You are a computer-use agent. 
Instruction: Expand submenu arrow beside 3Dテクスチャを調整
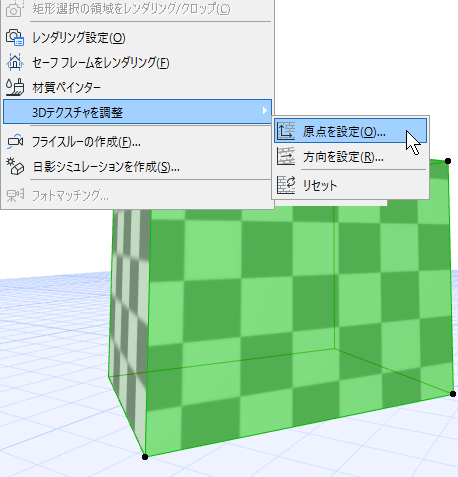pos(265,111)
